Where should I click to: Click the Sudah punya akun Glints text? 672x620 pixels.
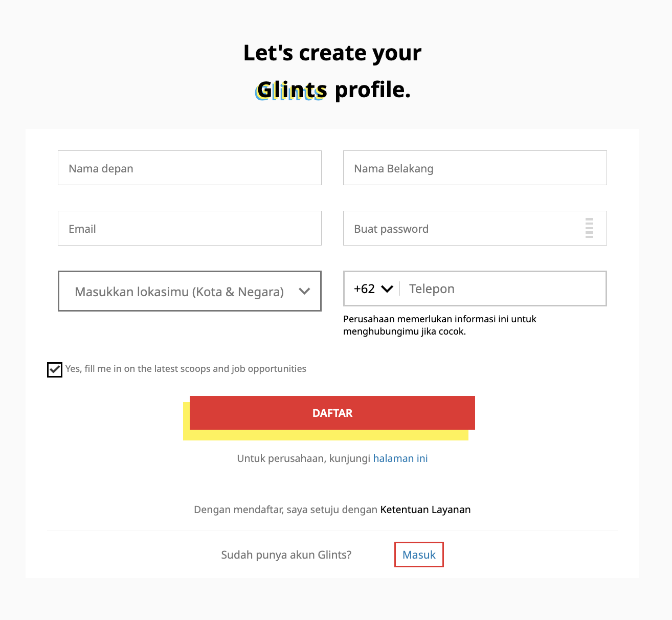pos(286,555)
